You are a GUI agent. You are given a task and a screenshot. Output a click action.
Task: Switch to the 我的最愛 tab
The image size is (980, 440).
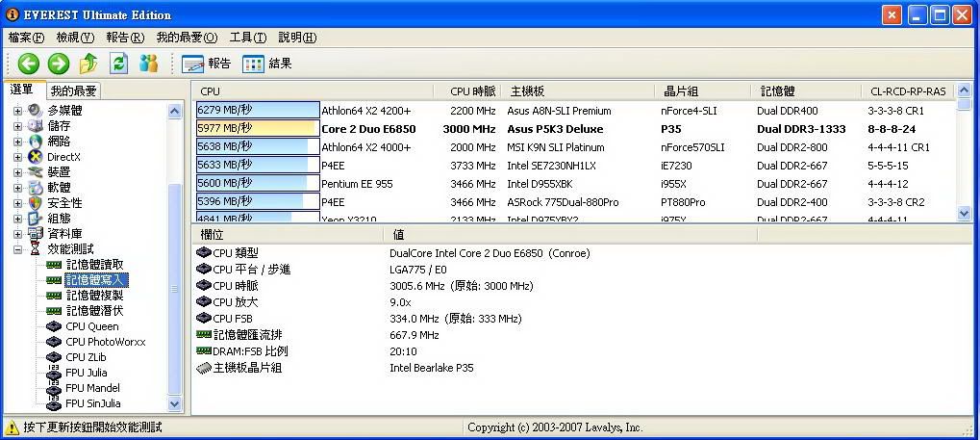tap(74, 91)
